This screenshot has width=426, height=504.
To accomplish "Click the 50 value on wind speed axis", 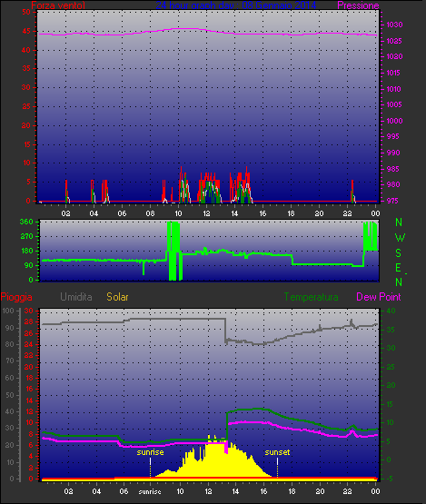I will 26,12.
